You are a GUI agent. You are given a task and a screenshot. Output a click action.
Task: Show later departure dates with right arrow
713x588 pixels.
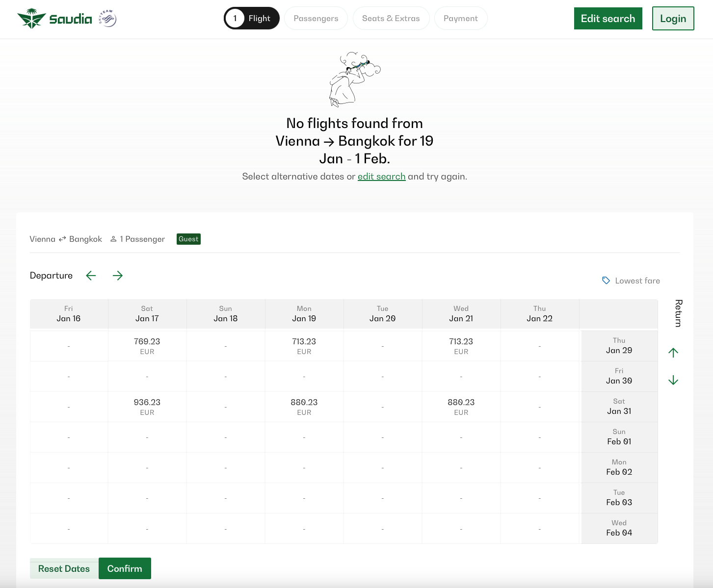pyautogui.click(x=118, y=276)
